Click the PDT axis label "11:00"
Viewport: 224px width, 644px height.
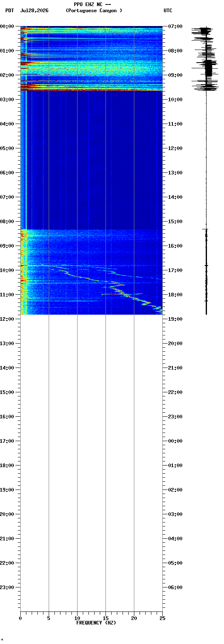tap(7, 295)
